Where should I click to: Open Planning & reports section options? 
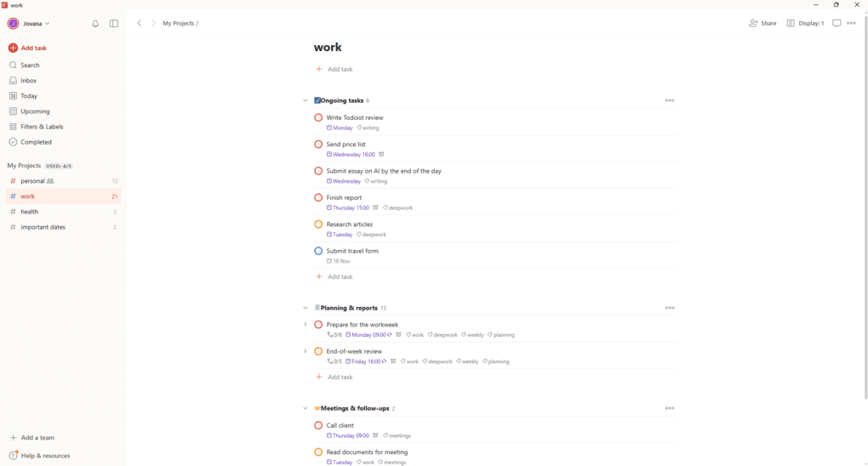coord(670,309)
